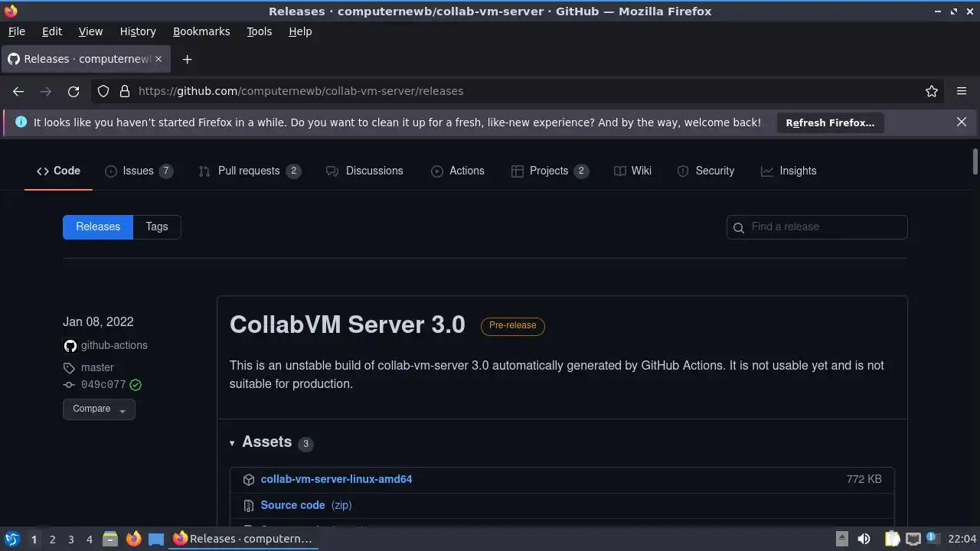Click the zip file icon beside Source code

249,505
